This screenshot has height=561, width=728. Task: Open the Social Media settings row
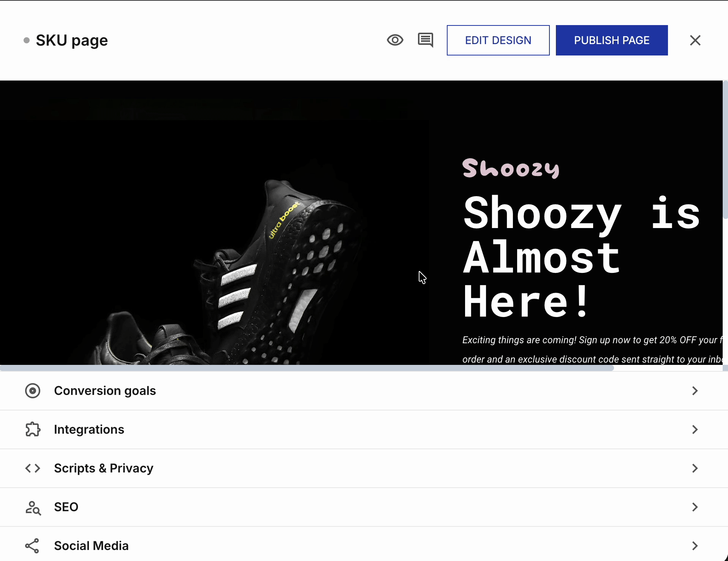pos(91,546)
